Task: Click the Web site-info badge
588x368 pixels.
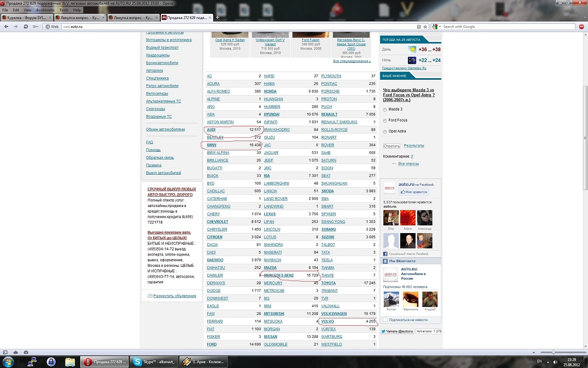Action: point(52,27)
